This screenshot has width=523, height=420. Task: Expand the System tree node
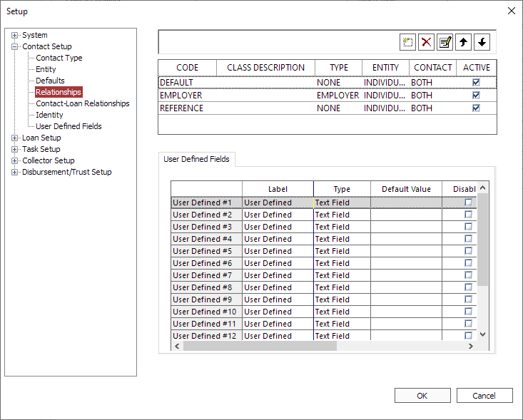[14, 35]
